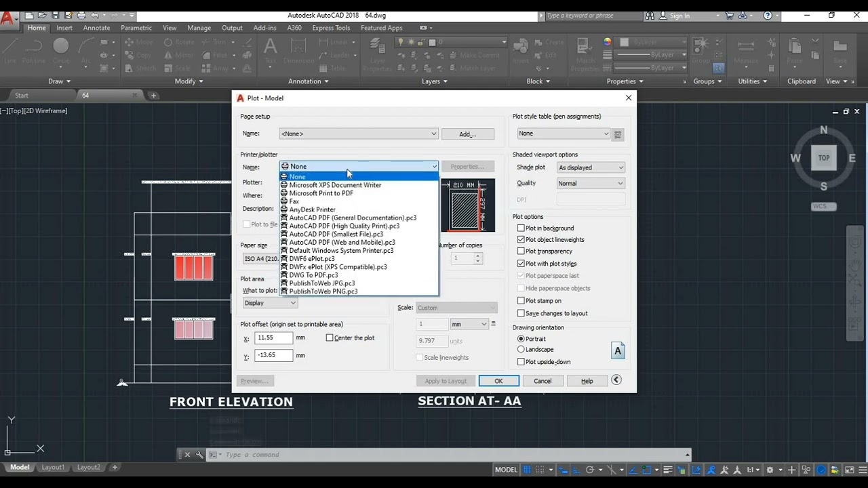This screenshot has height=488, width=868.
Task: Select Portrait drawing orientation
Action: click(521, 339)
